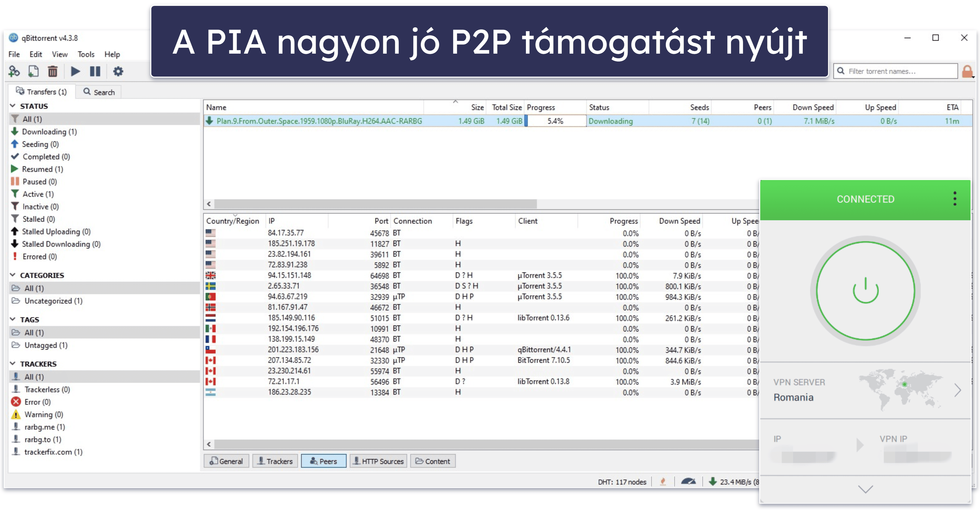The image size is (980, 510).
Task: Click the Add torrent file icon
Action: pos(33,71)
